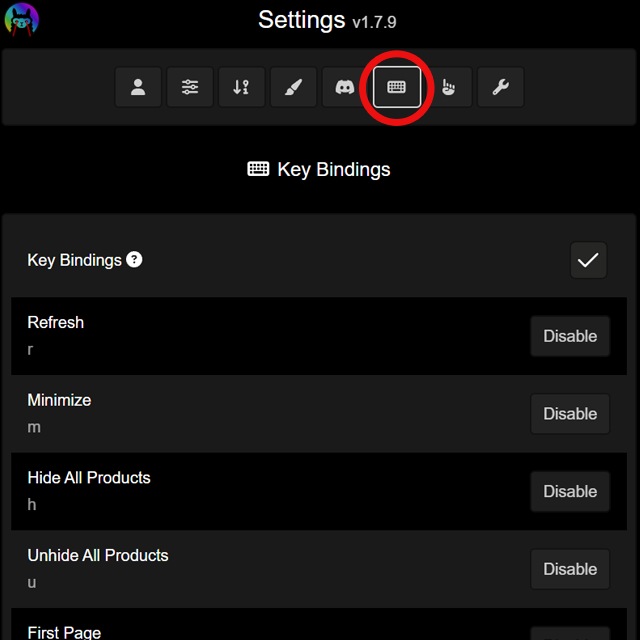Open the wrench debug settings tab
The image size is (640, 640).
tap(500, 87)
